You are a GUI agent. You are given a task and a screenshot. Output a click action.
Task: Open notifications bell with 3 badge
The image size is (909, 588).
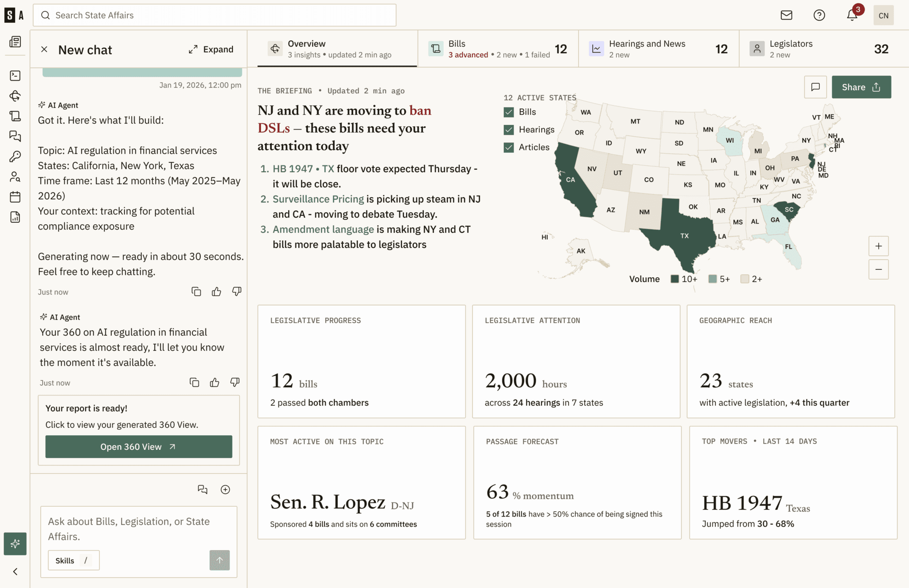tap(852, 15)
